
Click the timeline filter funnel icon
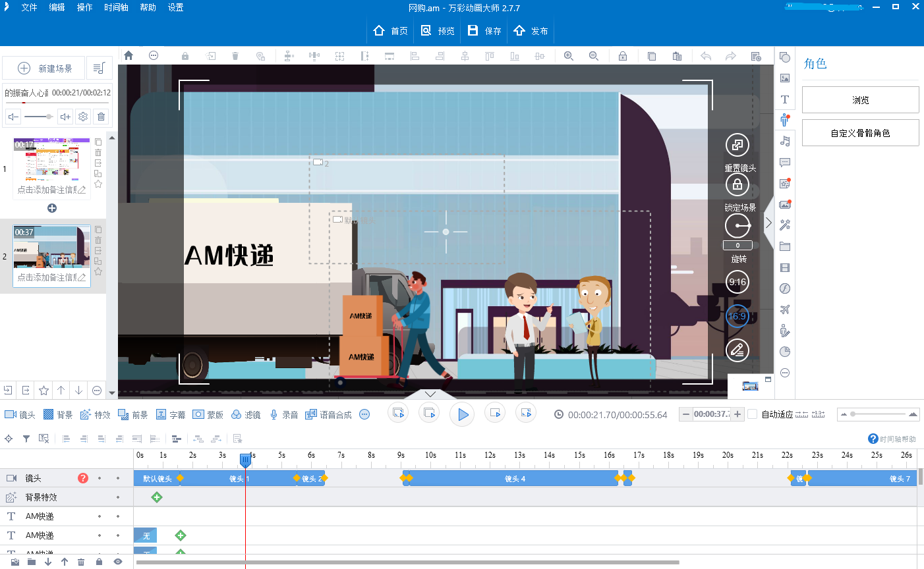(x=26, y=439)
